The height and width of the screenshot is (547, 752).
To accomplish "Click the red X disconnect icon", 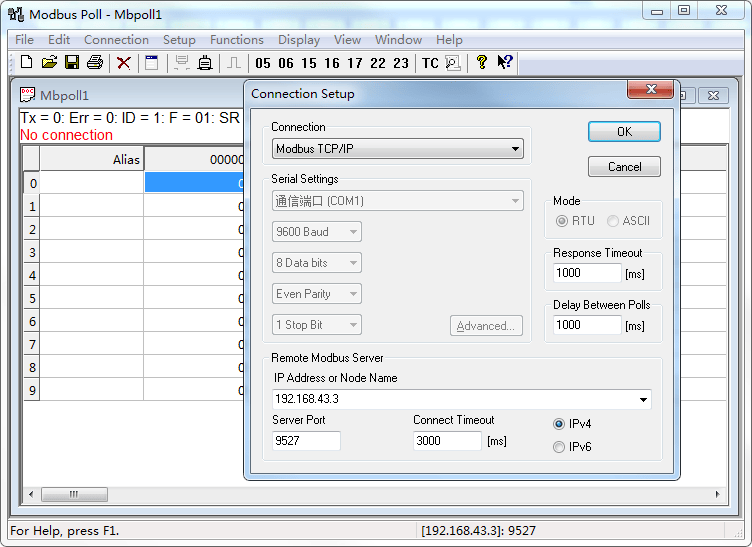I will (124, 63).
